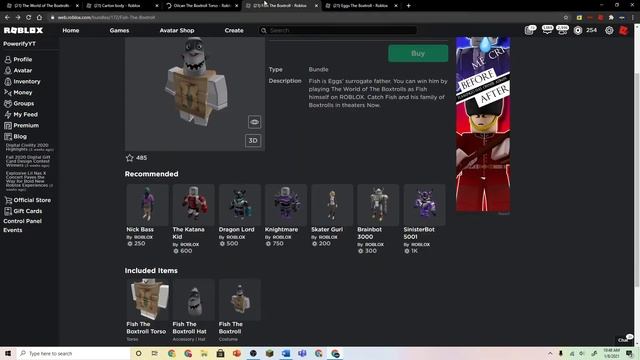Viewport: 640px width, 360px height.
Task: Switch to The World of The Boxtrolls tab
Action: pyautogui.click(x=42, y=6)
